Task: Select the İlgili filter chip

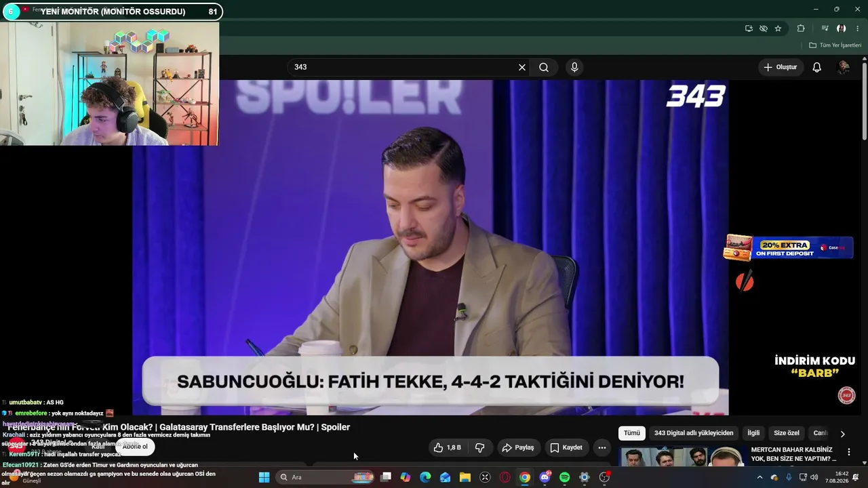Action: (x=753, y=433)
